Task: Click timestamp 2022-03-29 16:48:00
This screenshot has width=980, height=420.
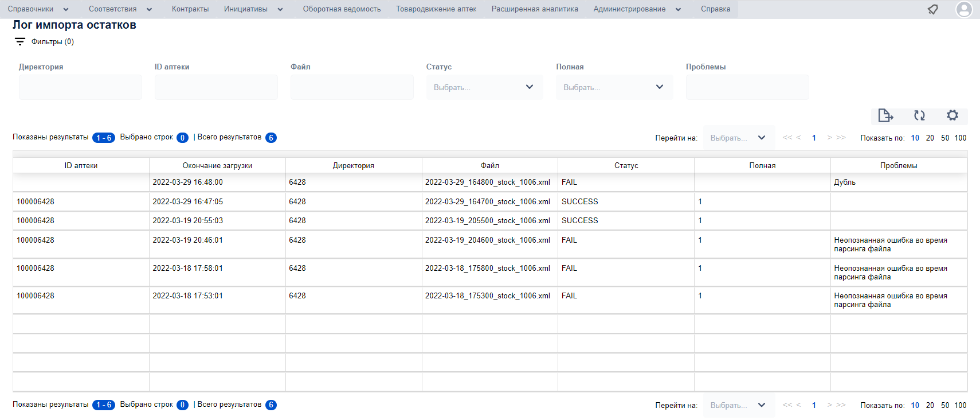Action: (188, 182)
